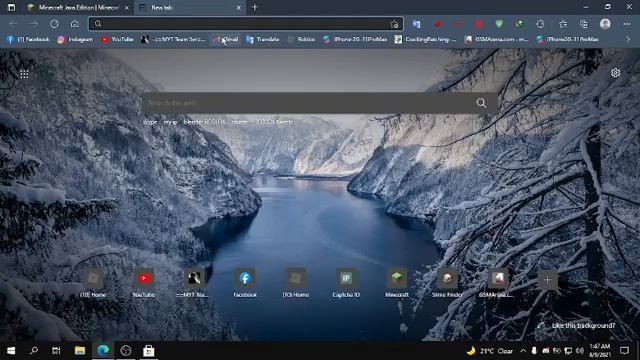Image resolution: width=640 pixels, height=360 pixels.
Task: Go forward using the forward arrow
Action: [33, 24]
